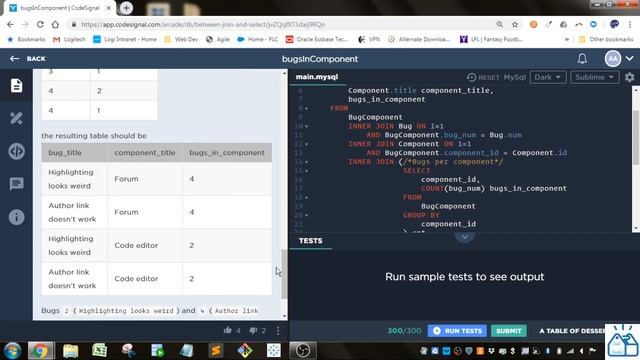The image size is (640, 360).
Task: Open the task description document icon in sidebar
Action: (16, 85)
